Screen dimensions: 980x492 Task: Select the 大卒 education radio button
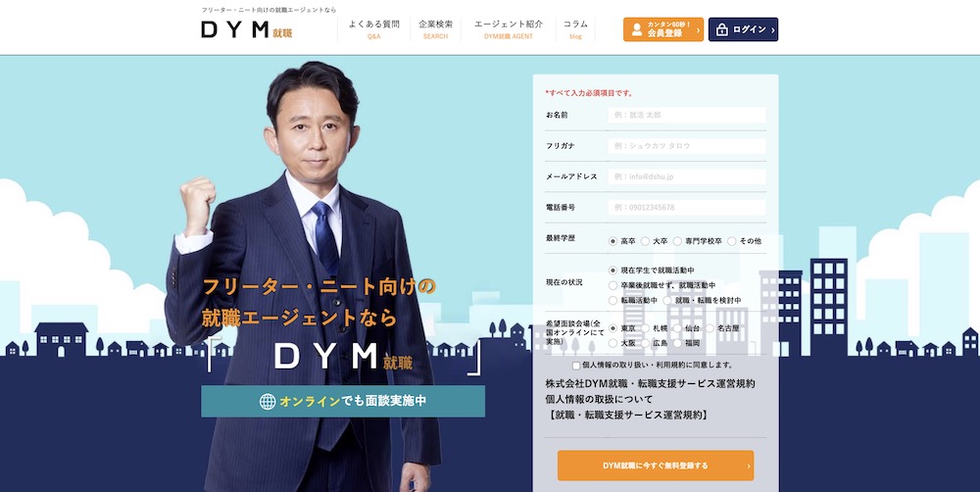coord(645,241)
